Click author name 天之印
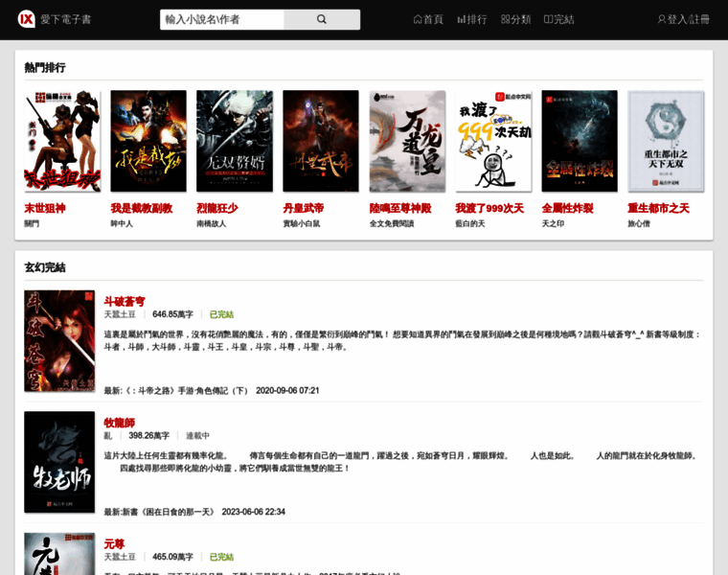Image resolution: width=728 pixels, height=575 pixels. tap(553, 223)
